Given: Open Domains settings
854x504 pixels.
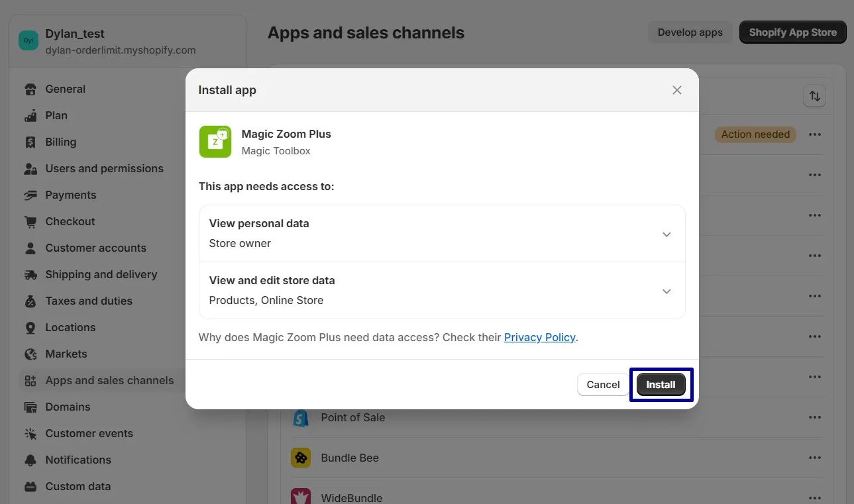Looking at the screenshot, I should (x=68, y=407).
